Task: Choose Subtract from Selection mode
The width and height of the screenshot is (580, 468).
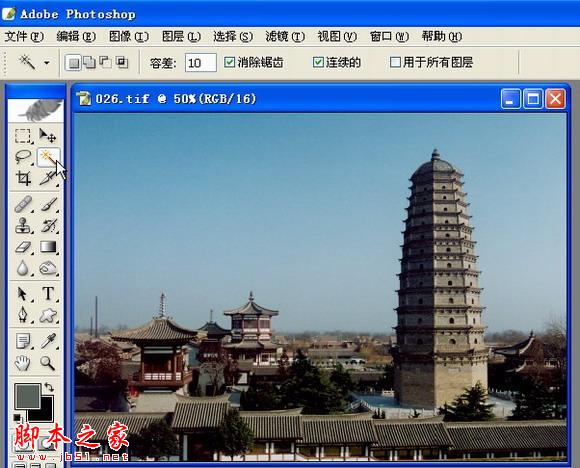Action: (x=105, y=63)
